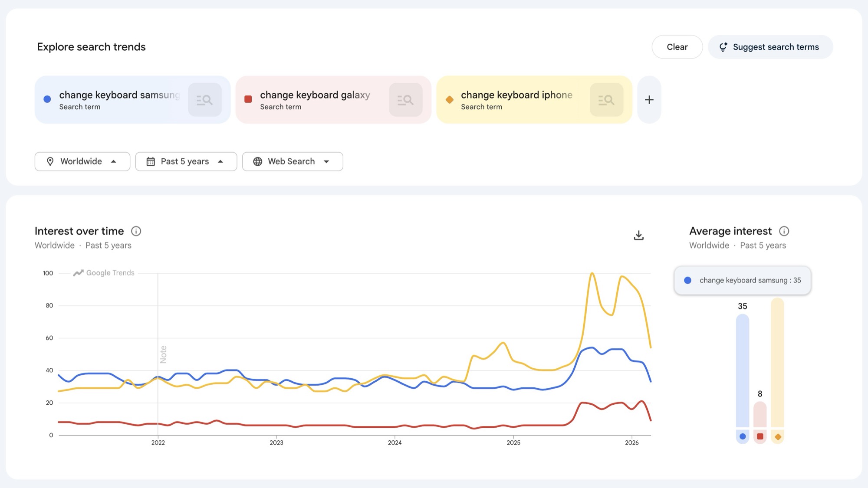
Task: Click the info icon beside Average interest
Action: click(x=784, y=231)
